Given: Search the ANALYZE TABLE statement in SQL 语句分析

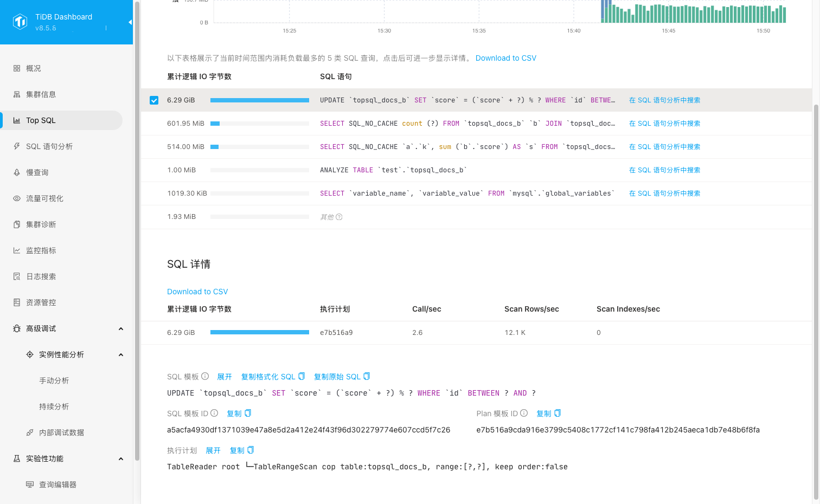Looking at the screenshot, I should coord(664,170).
